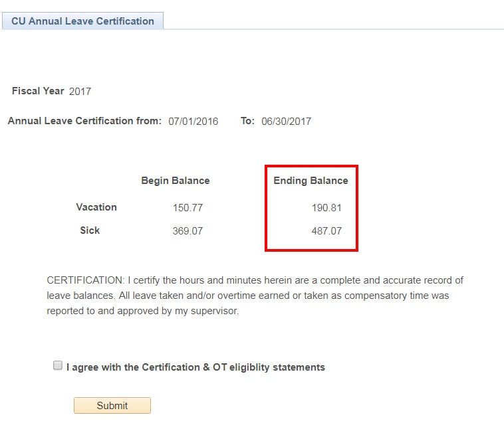This screenshot has width=504, height=441.
Task: Click the Sick ending balance 487.07
Action: coord(326,230)
